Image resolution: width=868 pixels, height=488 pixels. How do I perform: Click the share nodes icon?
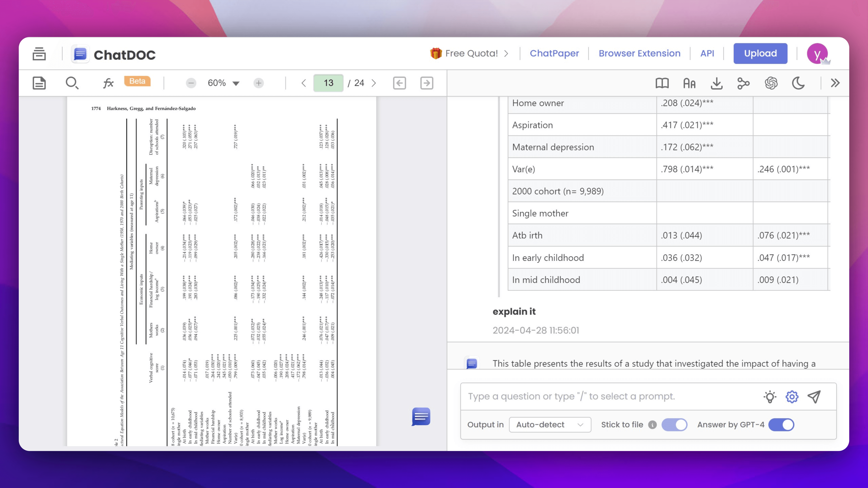click(743, 83)
